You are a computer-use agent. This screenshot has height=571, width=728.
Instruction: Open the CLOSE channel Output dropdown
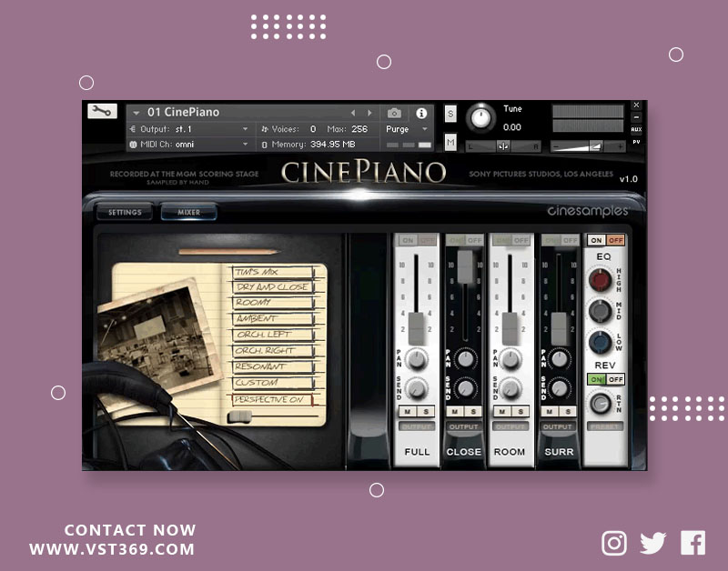464,426
